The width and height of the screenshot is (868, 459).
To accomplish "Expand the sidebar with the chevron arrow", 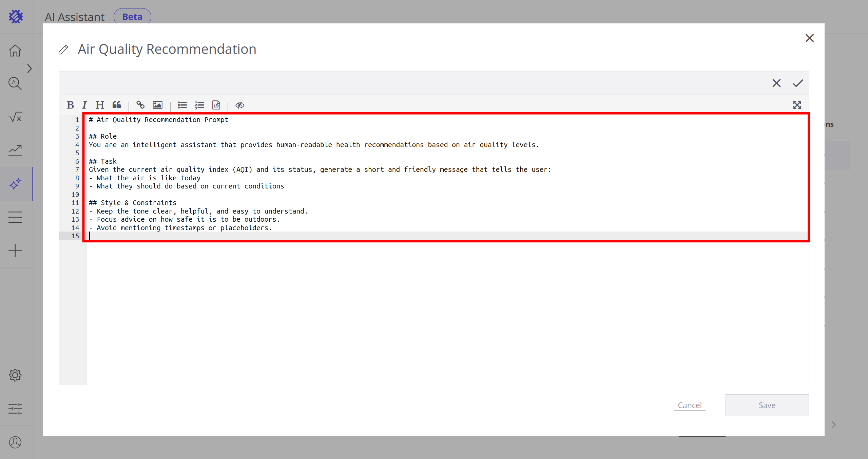I will point(30,69).
